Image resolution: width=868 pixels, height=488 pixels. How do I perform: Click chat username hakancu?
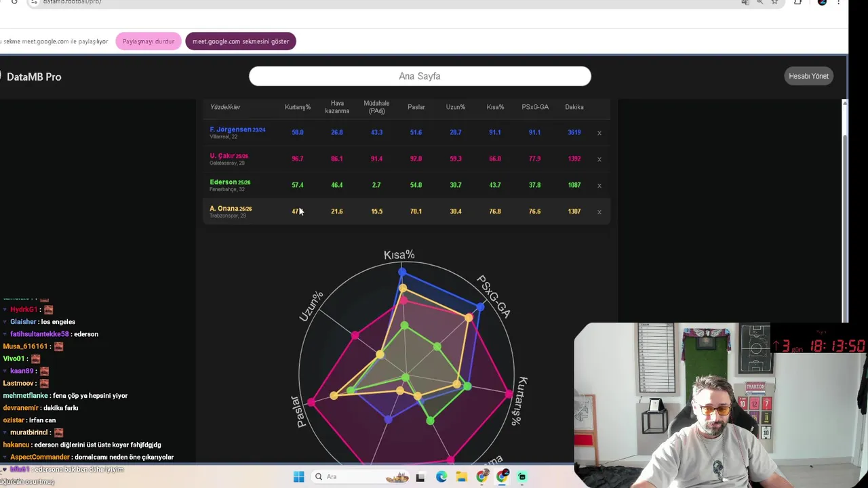(x=16, y=445)
